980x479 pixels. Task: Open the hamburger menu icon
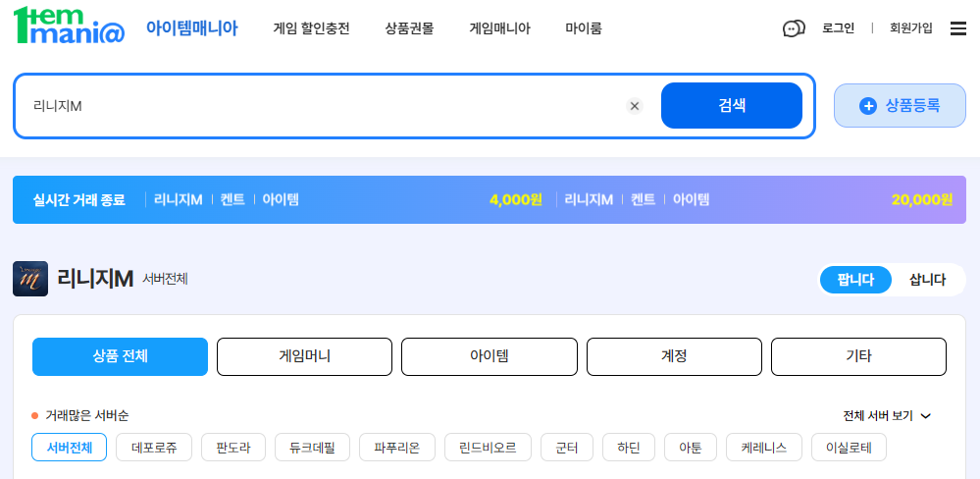coord(958,28)
